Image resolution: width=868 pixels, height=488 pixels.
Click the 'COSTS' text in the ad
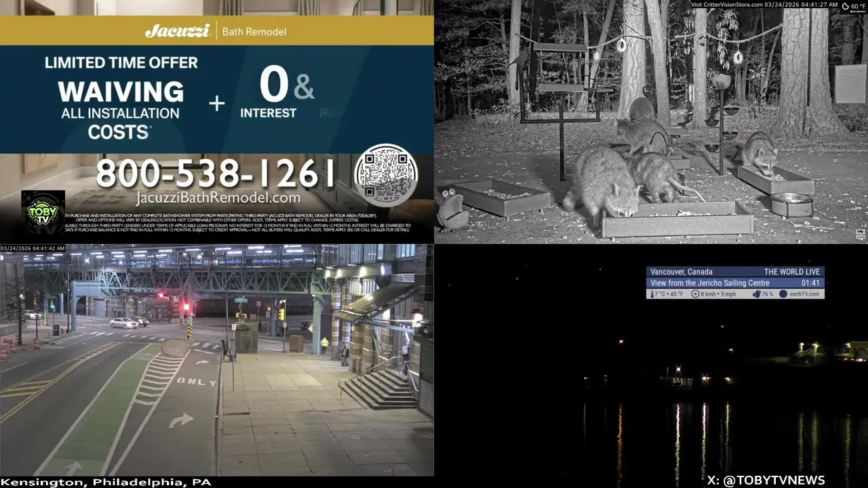119,132
